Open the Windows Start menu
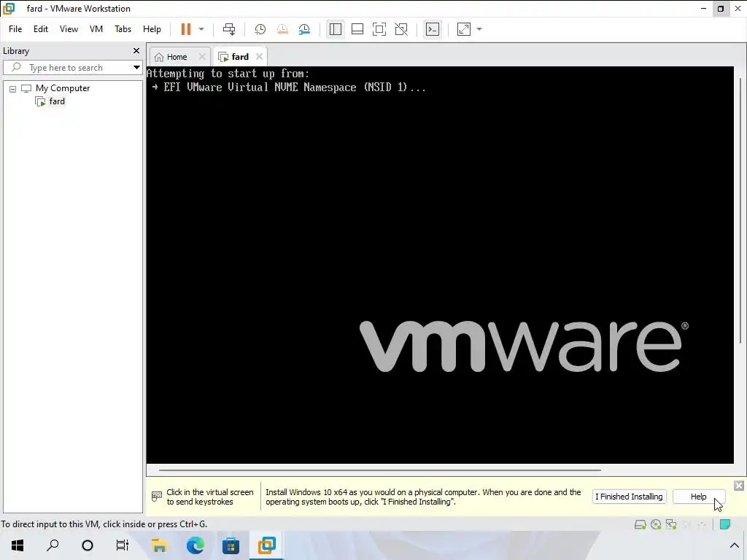This screenshot has height=560, width=747. click(x=18, y=545)
